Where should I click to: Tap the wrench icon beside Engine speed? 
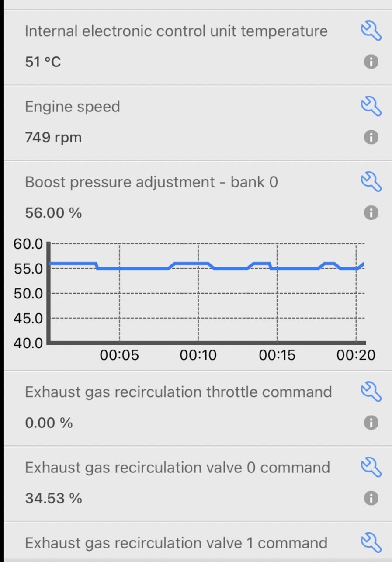pos(371,107)
